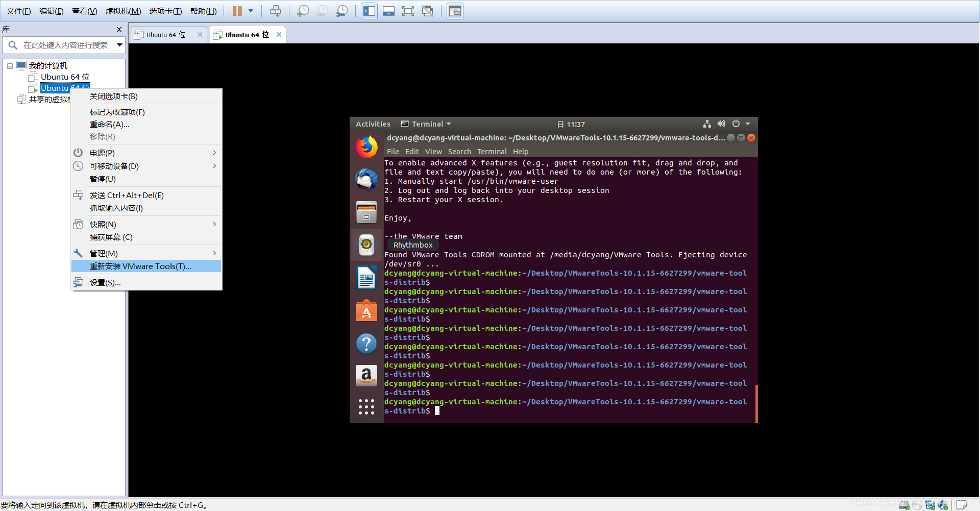Toggle the library sidebar view icon
This screenshot has width=980, height=511.
point(370,11)
